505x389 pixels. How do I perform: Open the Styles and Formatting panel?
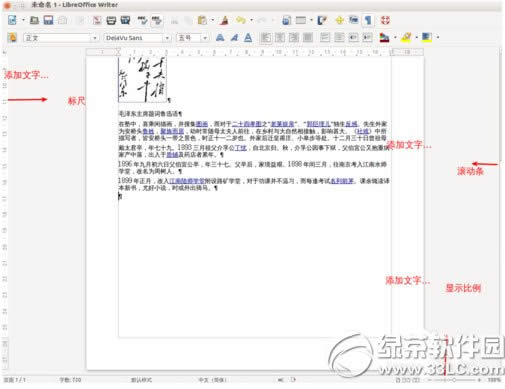(12, 38)
